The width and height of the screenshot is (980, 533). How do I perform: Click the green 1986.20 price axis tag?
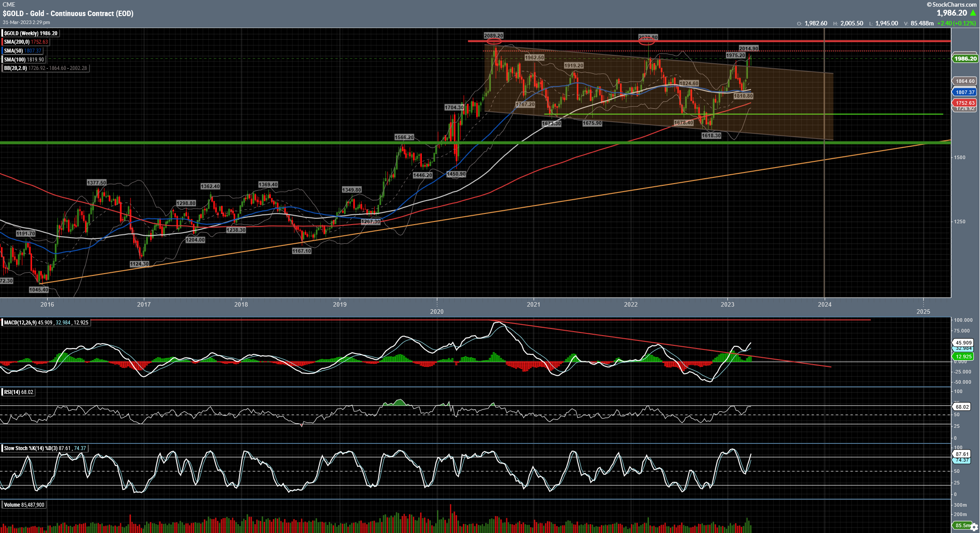pyautogui.click(x=965, y=59)
